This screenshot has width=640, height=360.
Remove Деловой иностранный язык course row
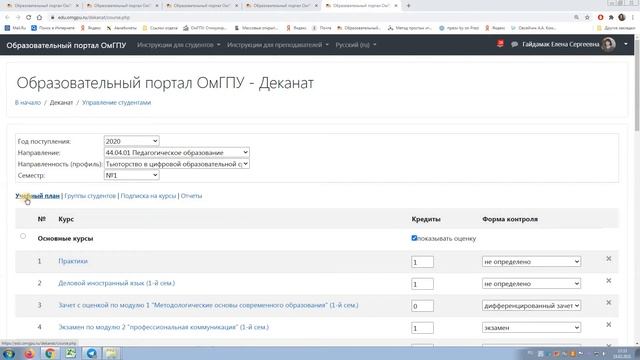coord(609,281)
